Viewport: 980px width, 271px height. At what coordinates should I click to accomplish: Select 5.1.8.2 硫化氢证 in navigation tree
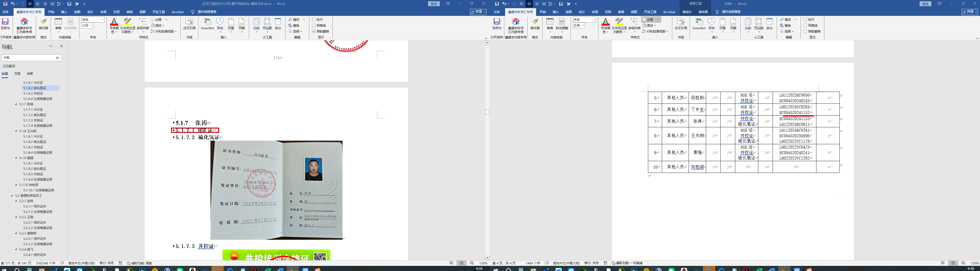click(x=35, y=142)
